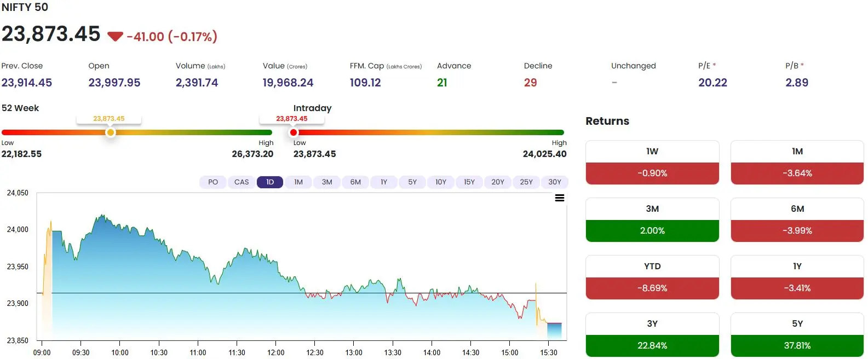The width and height of the screenshot is (868, 359).
Task: Click the change text -41.00 (-0.17%)
Action: coord(172,37)
